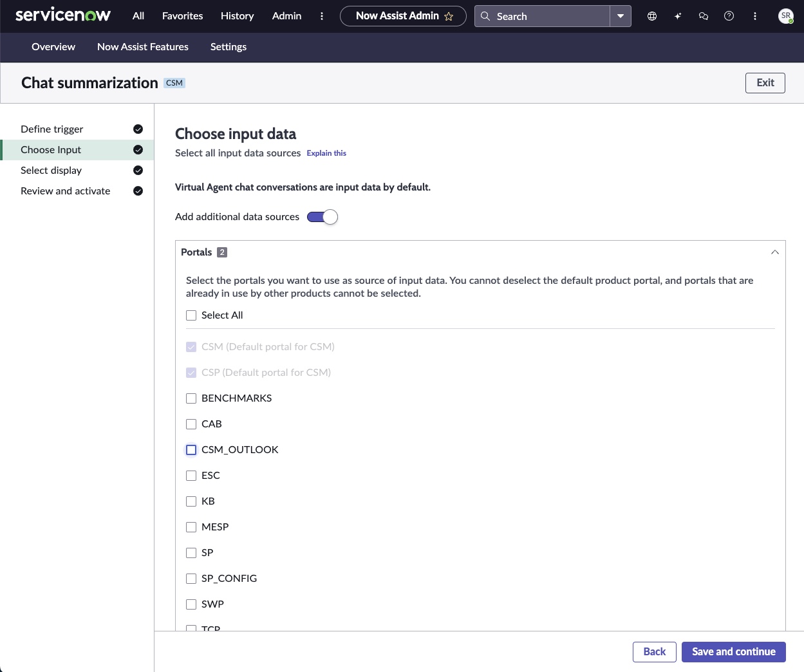
Task: Check the SWP portal checkbox
Action: (x=191, y=604)
